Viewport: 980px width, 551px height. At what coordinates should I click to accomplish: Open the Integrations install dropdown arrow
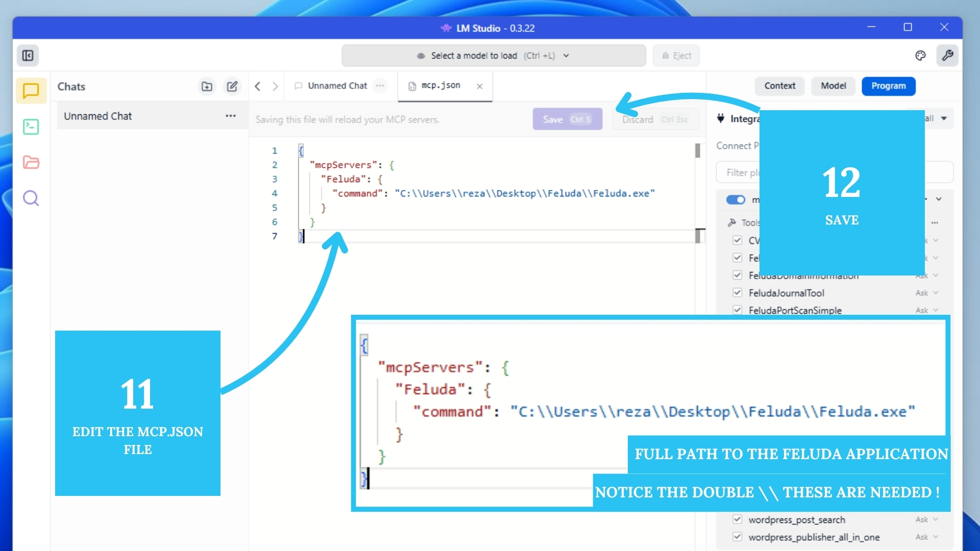(x=944, y=118)
